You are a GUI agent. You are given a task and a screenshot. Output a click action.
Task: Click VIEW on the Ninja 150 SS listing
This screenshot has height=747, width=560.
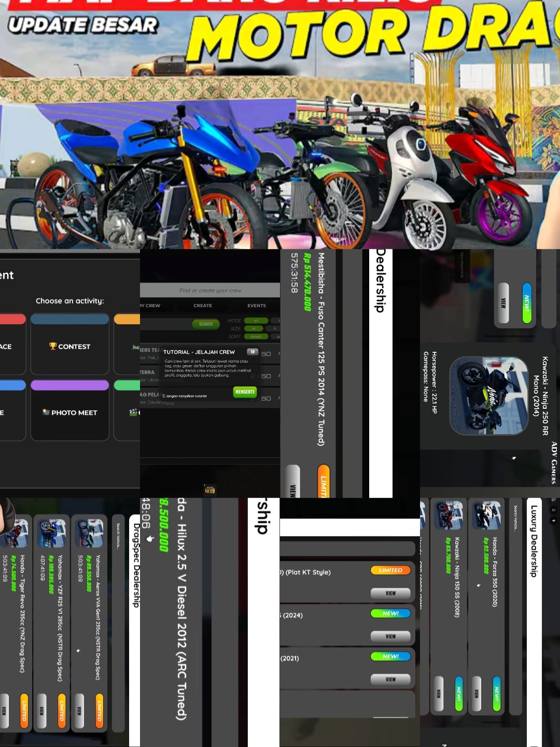click(439, 693)
